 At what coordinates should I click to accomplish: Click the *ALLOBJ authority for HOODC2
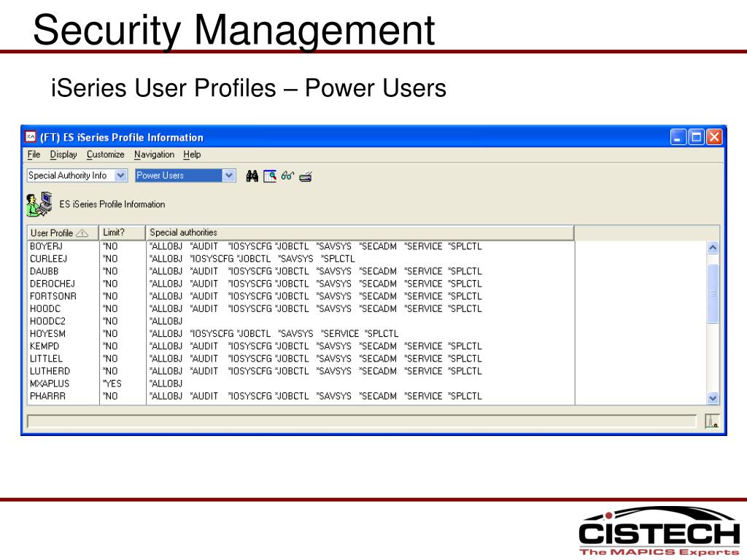pos(166,321)
